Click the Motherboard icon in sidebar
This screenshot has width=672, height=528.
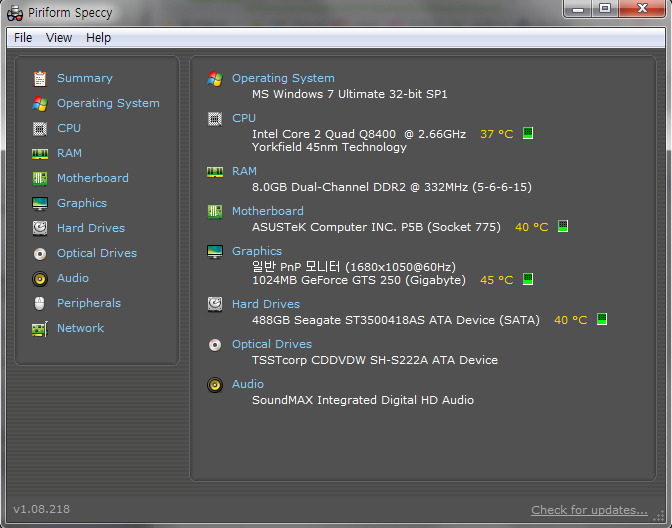40,178
